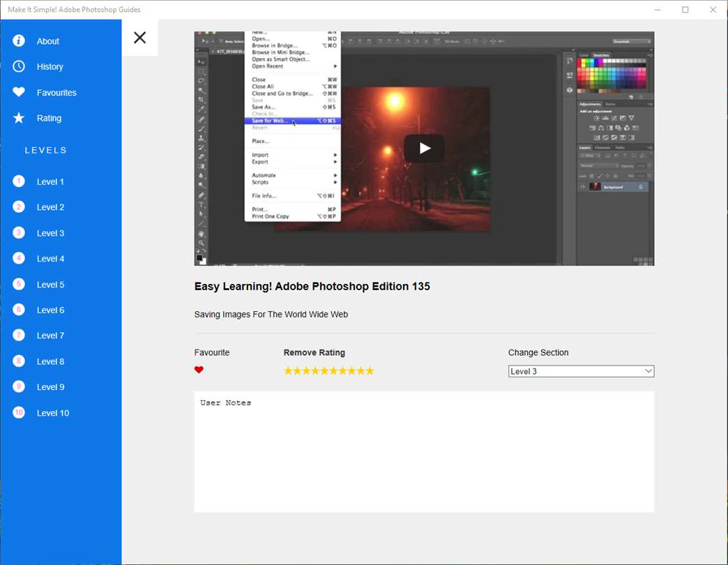
Task: Click the Level 10 number badge
Action: (x=19, y=412)
